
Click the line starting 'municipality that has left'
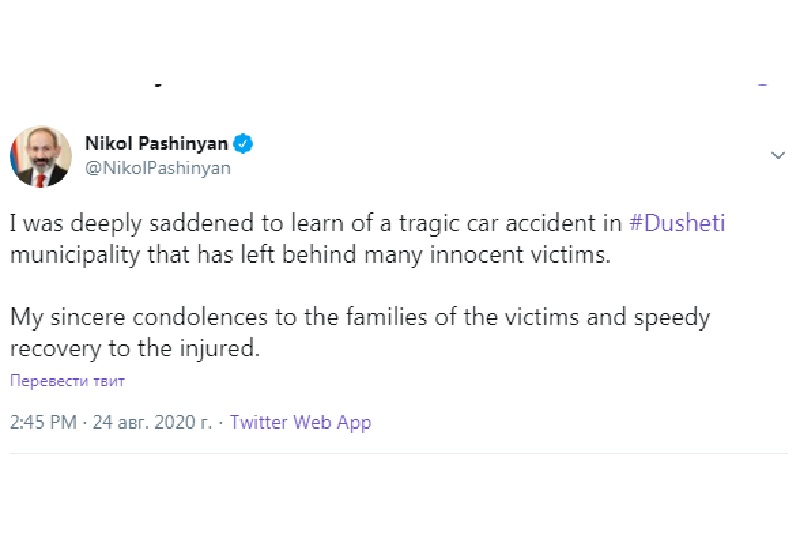310,253
